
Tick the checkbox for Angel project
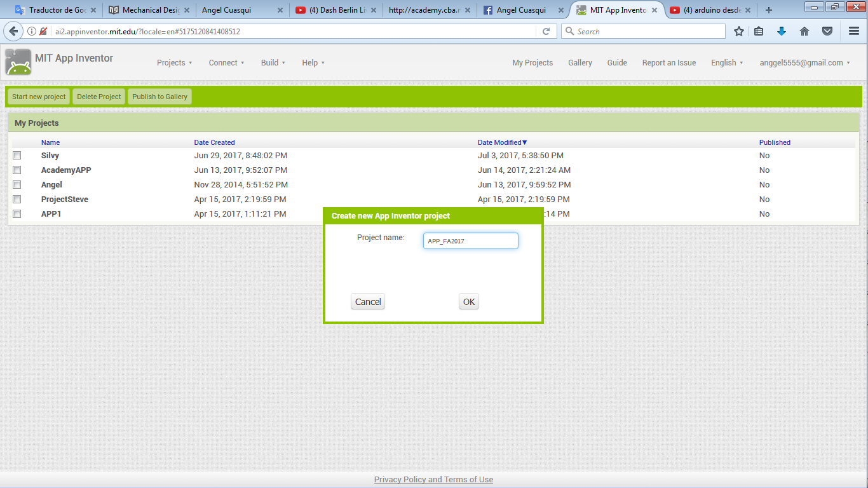click(17, 185)
